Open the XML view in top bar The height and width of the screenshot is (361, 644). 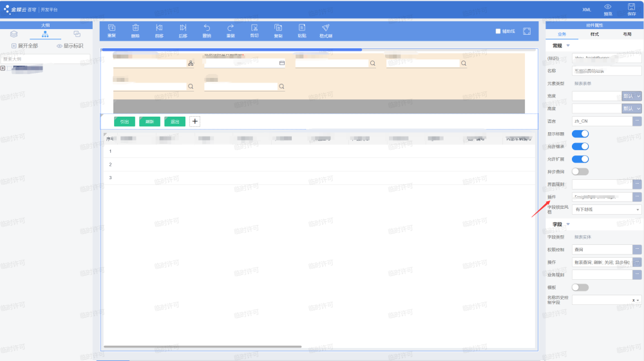pos(587,10)
